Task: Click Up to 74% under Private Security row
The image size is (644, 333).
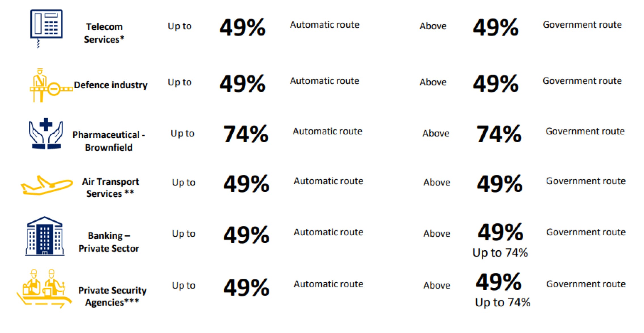Action: 503,302
